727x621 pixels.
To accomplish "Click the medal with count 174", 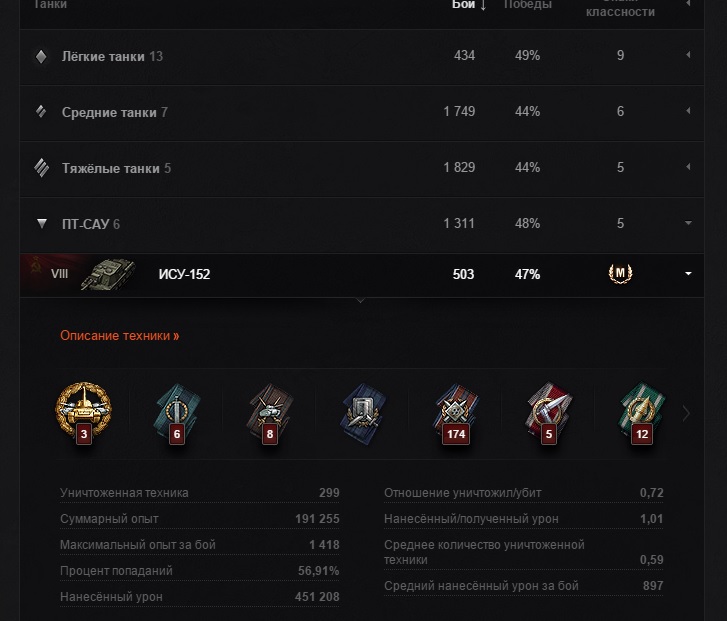I will [x=457, y=410].
